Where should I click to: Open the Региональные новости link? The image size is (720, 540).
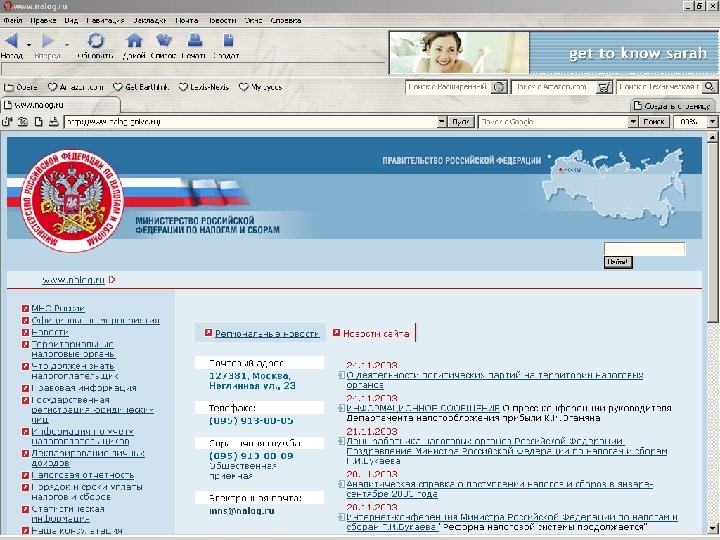click(x=267, y=334)
